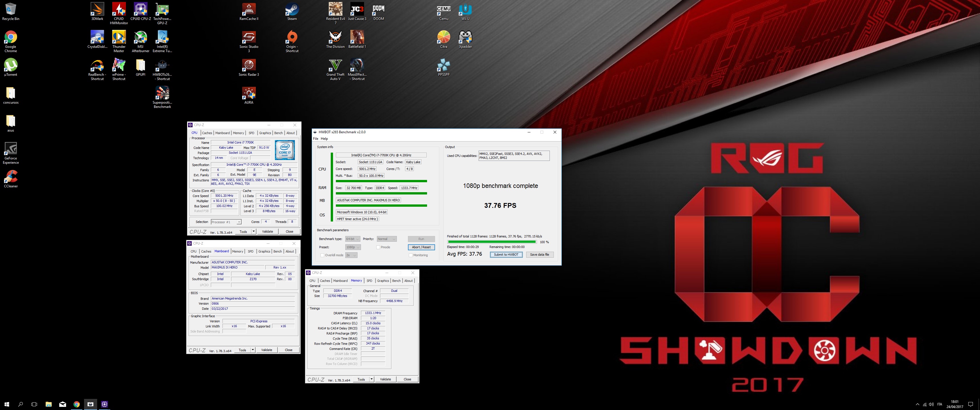Select SPD tab in Mainboard CPU-Z window

coord(250,252)
